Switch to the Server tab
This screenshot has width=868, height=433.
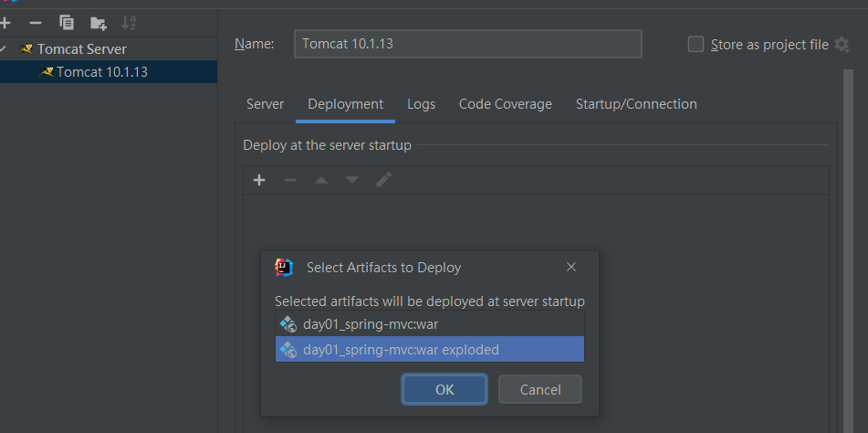pyautogui.click(x=266, y=104)
